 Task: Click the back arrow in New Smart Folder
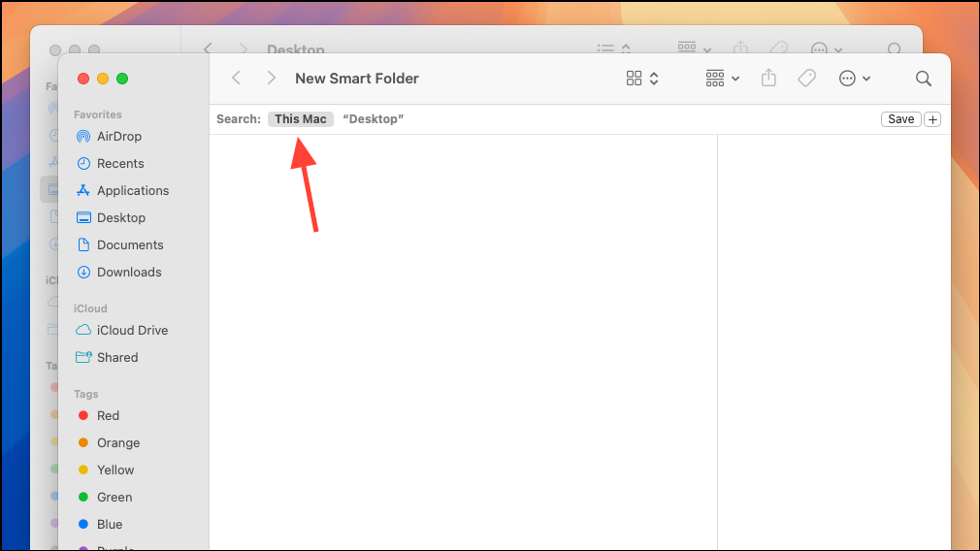pos(236,78)
